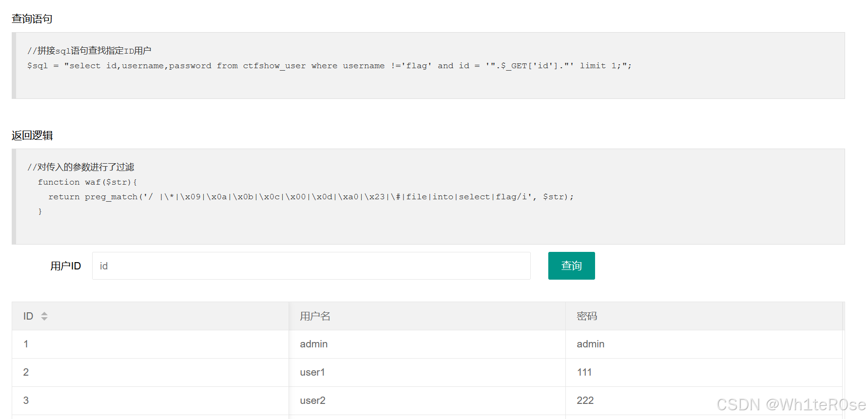This screenshot has width=868, height=419.
Task: Click the green 查询 button
Action: [571, 266]
